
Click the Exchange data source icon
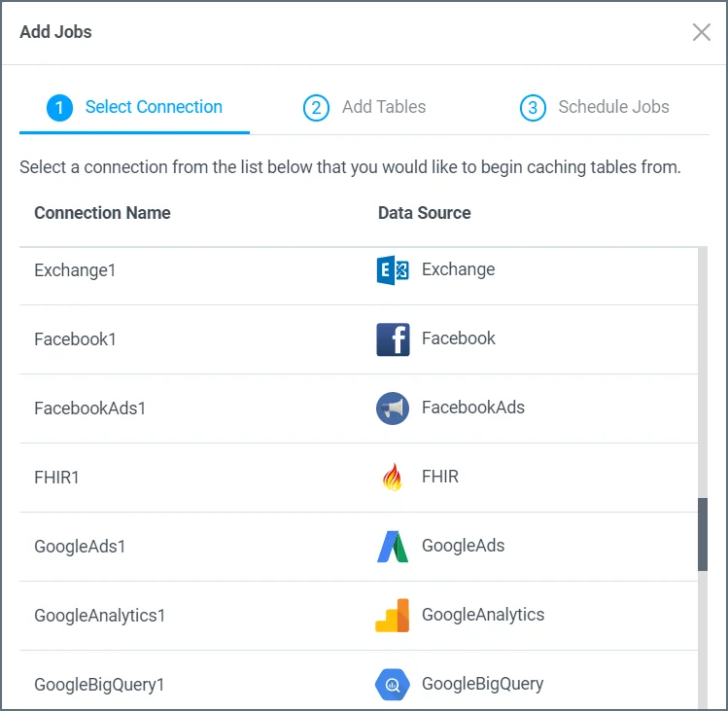[x=393, y=270]
